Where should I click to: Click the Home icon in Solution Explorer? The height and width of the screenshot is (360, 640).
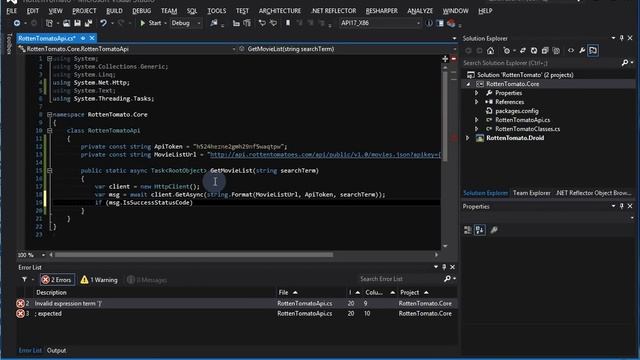[491, 51]
